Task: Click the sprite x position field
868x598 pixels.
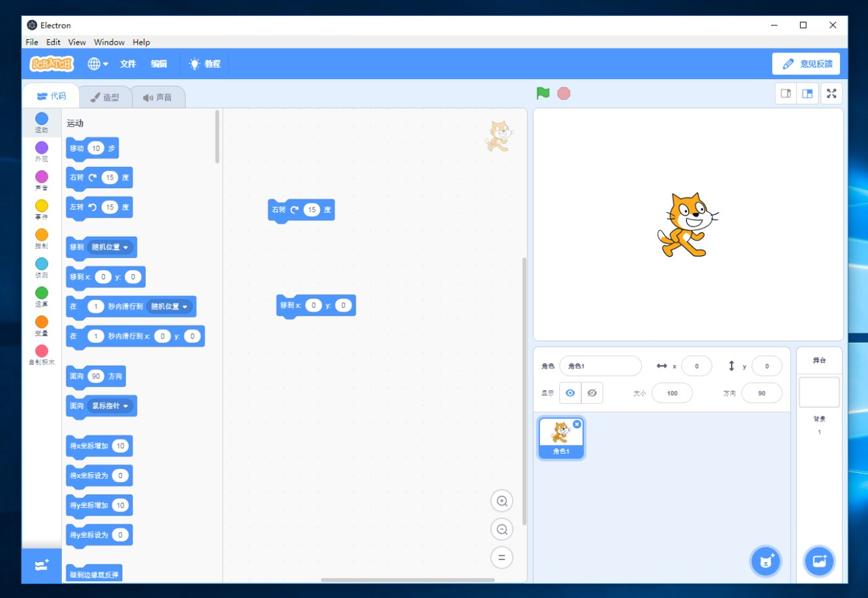Action: (696, 366)
